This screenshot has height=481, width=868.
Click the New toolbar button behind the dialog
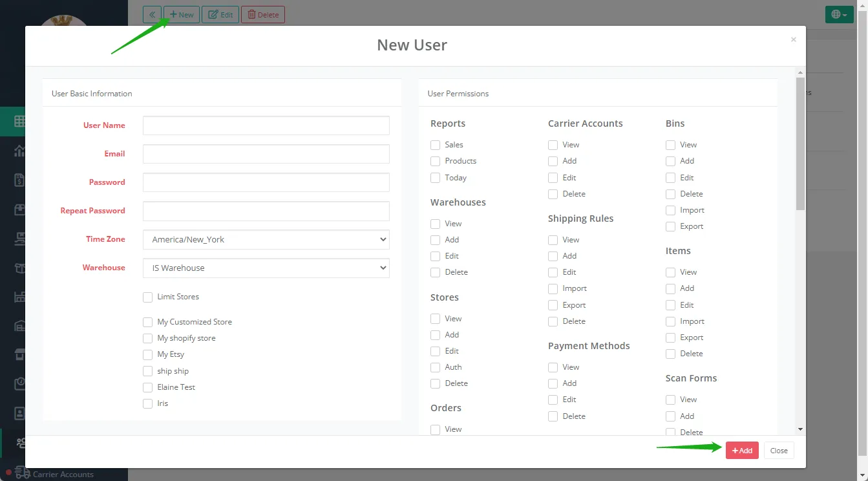point(182,14)
